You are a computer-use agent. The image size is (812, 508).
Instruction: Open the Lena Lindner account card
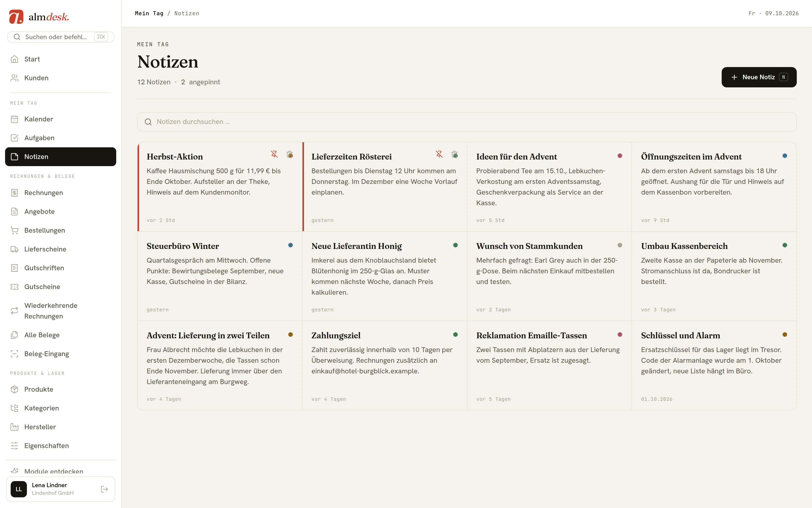[x=60, y=489]
